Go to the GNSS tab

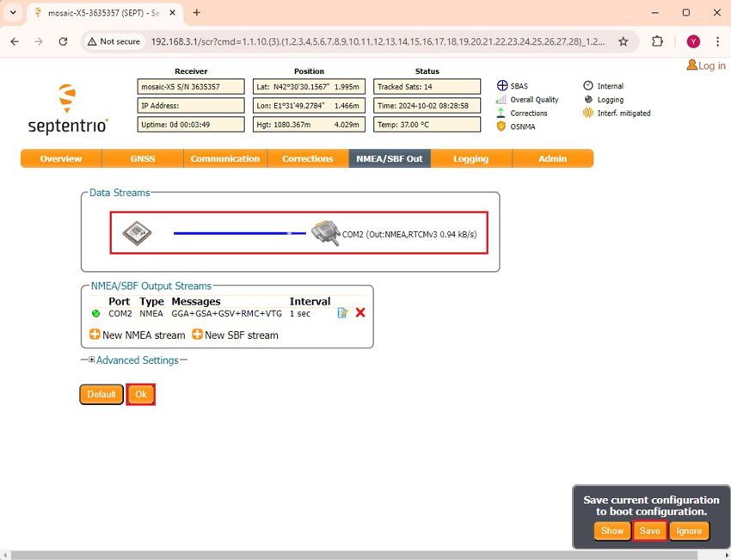(142, 158)
